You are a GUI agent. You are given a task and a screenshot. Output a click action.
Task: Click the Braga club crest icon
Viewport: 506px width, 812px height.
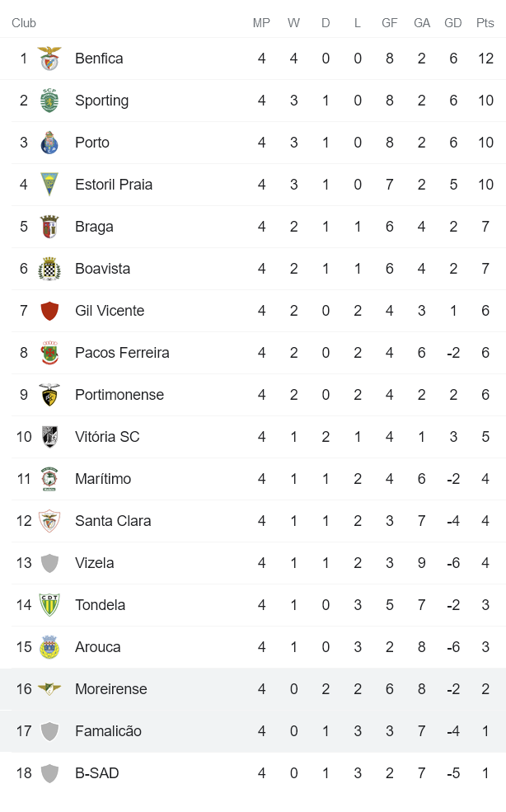point(49,227)
